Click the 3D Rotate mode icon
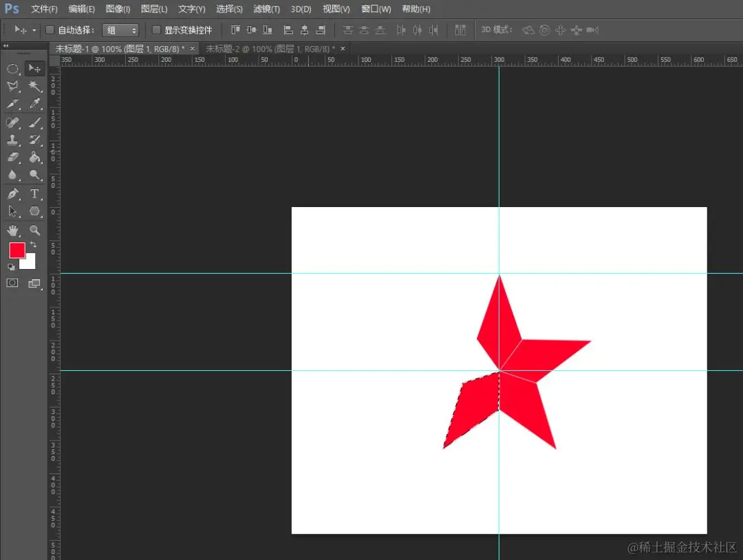The width and height of the screenshot is (743, 560). [x=528, y=30]
